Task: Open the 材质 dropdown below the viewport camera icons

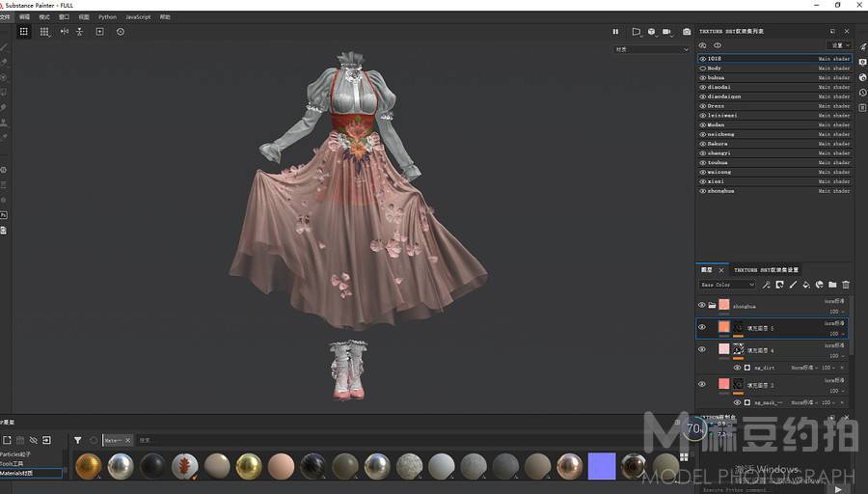Action: [652, 50]
